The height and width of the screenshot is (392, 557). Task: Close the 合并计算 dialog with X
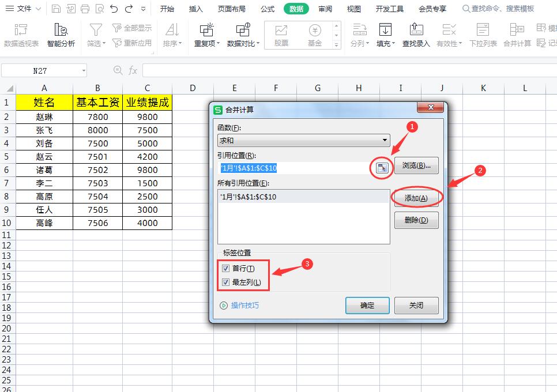431,107
